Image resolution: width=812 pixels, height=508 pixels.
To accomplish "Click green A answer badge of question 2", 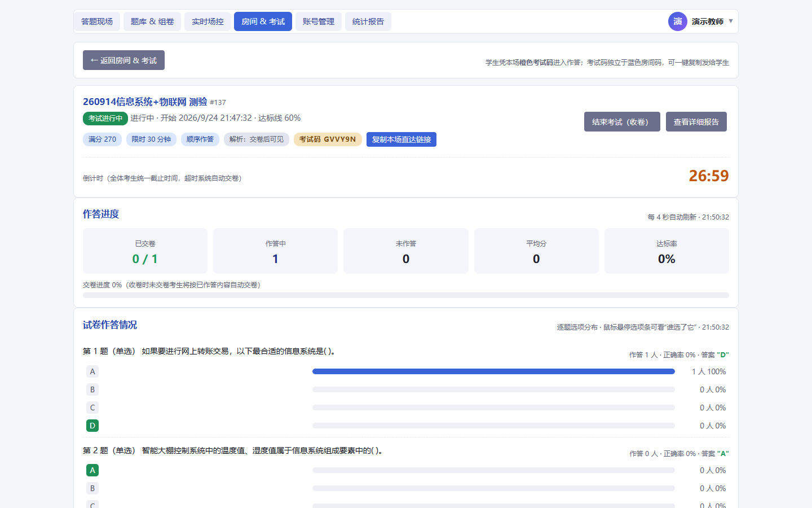I will (92, 470).
